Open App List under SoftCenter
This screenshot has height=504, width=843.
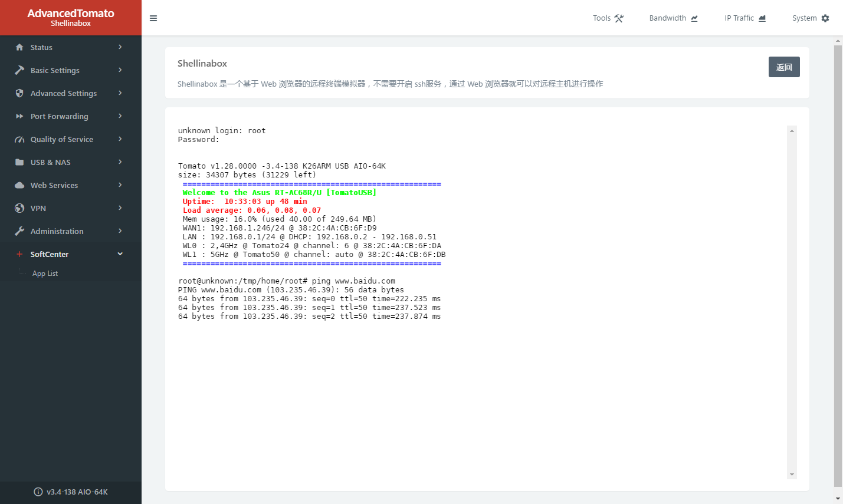tap(45, 274)
